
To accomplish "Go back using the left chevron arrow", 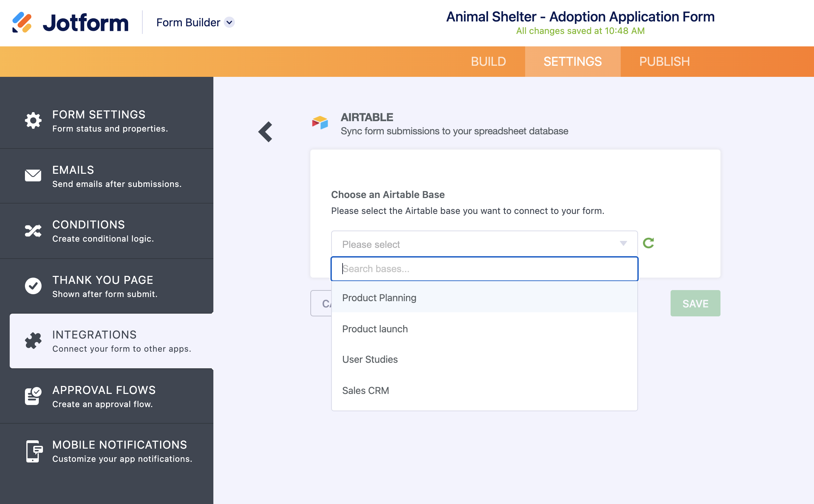I will point(266,132).
